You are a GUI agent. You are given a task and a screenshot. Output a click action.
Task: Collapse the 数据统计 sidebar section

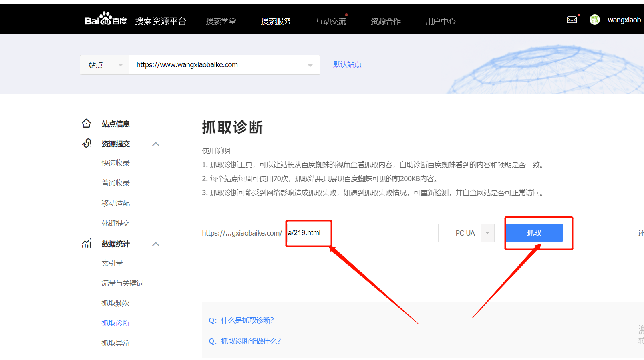156,244
